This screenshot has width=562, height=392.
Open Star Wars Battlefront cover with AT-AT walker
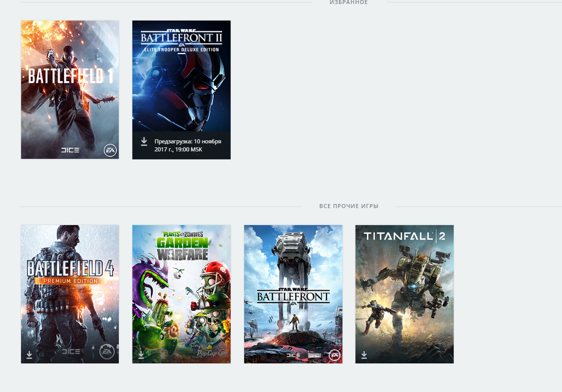click(293, 294)
